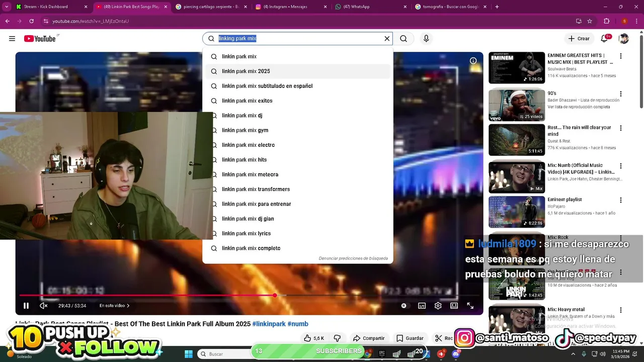Screen dimensions: 644x362
Task: Switch to WhatsApp browser tab
Action: pos(370,7)
